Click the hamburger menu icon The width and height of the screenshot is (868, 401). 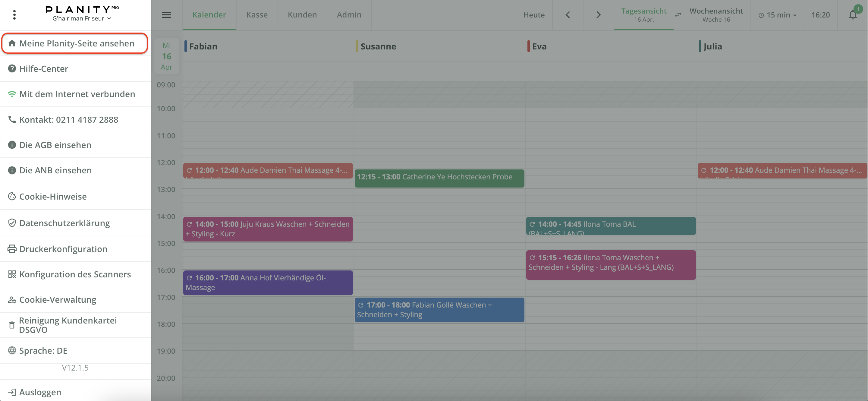(x=166, y=15)
